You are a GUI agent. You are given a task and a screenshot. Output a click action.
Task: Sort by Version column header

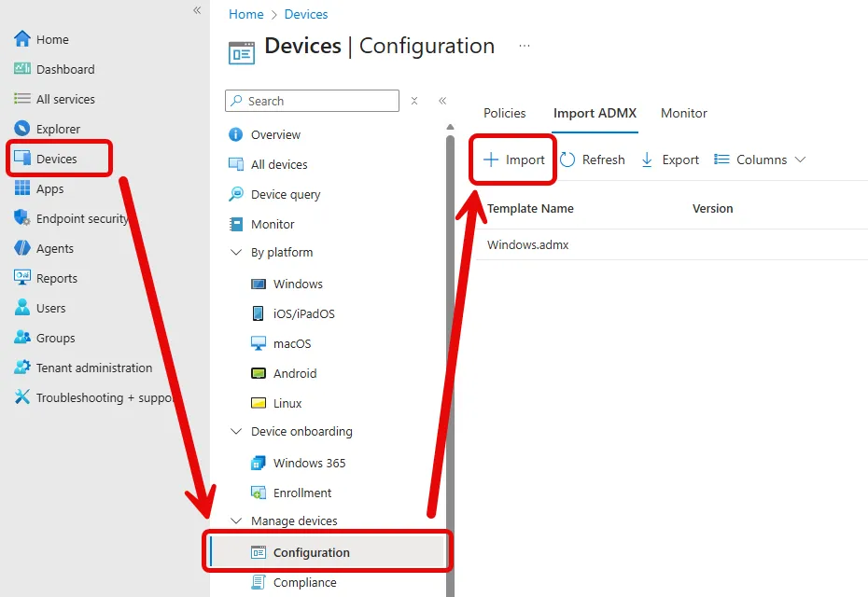tap(712, 209)
